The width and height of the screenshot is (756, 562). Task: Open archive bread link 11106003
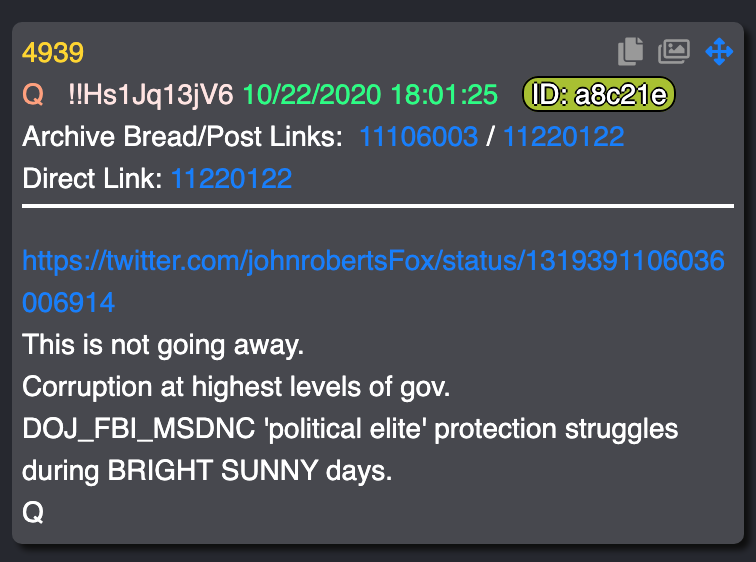(418, 136)
